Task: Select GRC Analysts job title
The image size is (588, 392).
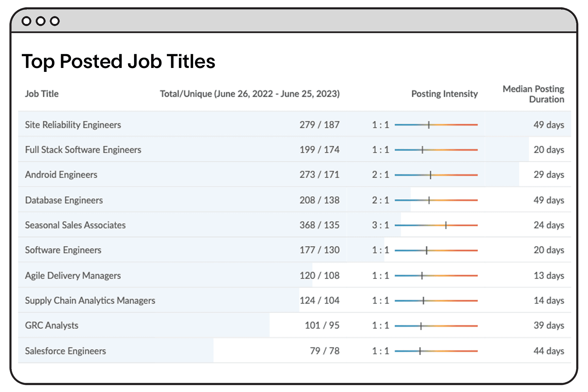Action: click(52, 325)
